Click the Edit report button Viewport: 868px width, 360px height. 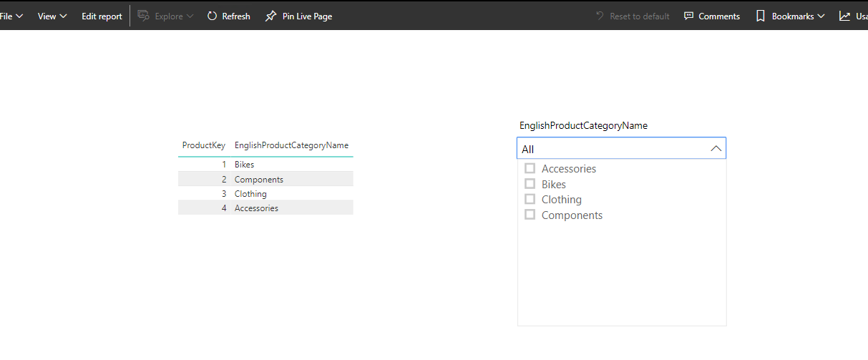click(102, 16)
